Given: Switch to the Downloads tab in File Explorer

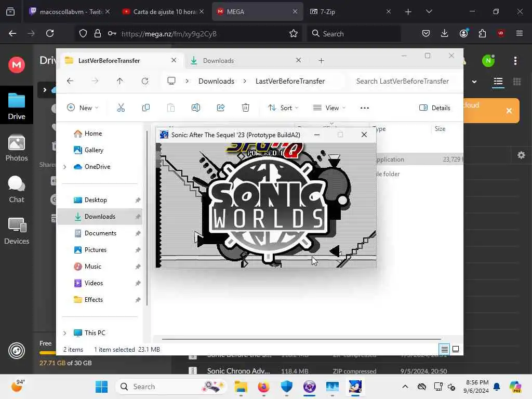Looking at the screenshot, I should pos(246,60).
